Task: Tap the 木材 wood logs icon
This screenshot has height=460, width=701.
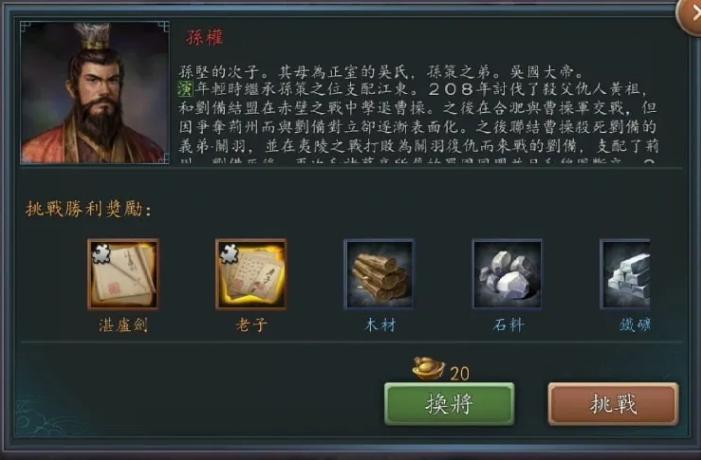Action: click(379, 274)
